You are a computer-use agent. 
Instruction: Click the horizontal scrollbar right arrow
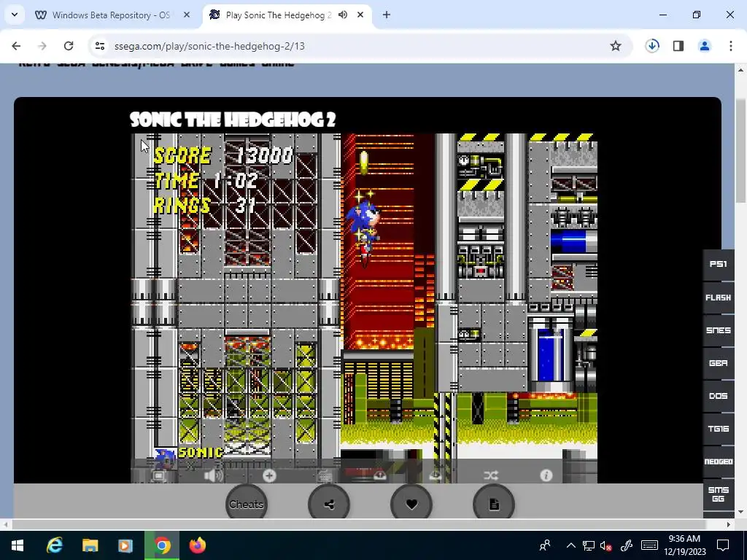click(x=729, y=524)
